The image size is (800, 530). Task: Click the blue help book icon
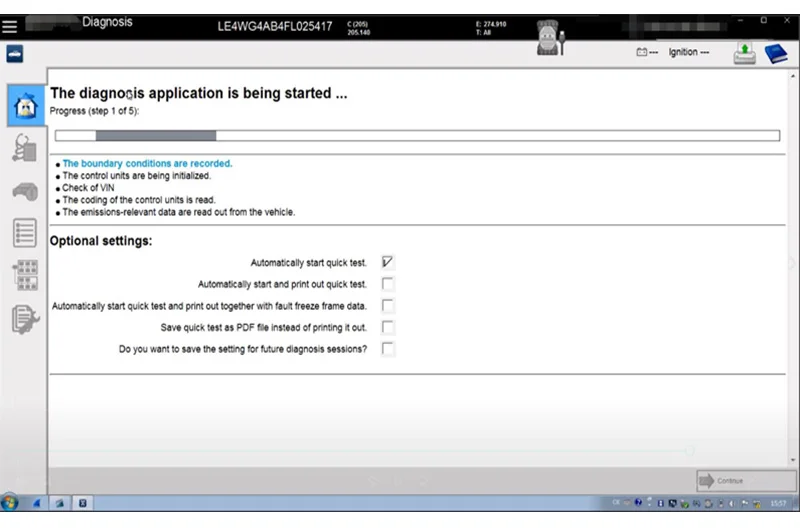tap(776, 54)
